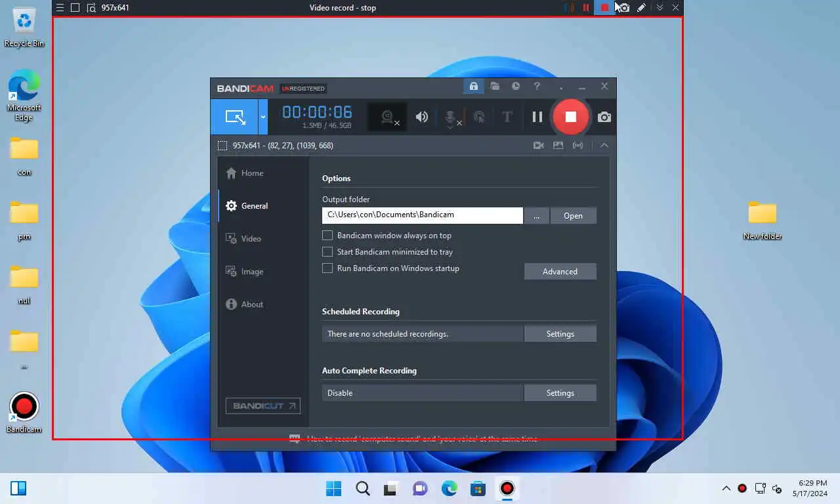Click the dashed rectangle area icon
The image size is (840, 504).
[x=222, y=146]
